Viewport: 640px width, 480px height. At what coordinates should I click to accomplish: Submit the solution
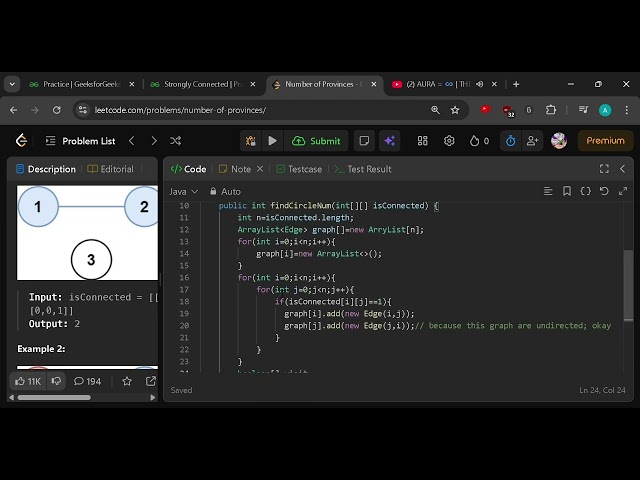click(317, 141)
